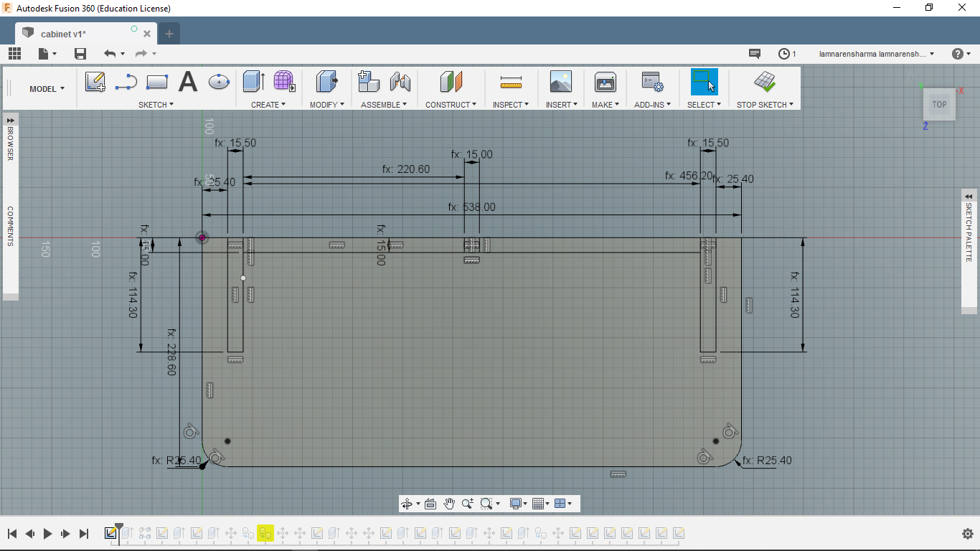
Task: Click the new design plus tab
Action: [x=169, y=34]
